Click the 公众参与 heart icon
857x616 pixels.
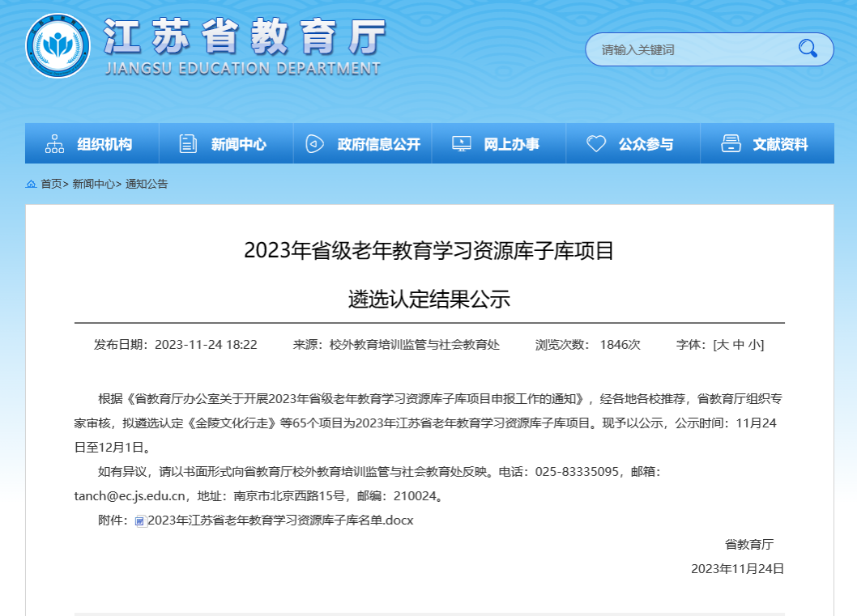(x=595, y=143)
